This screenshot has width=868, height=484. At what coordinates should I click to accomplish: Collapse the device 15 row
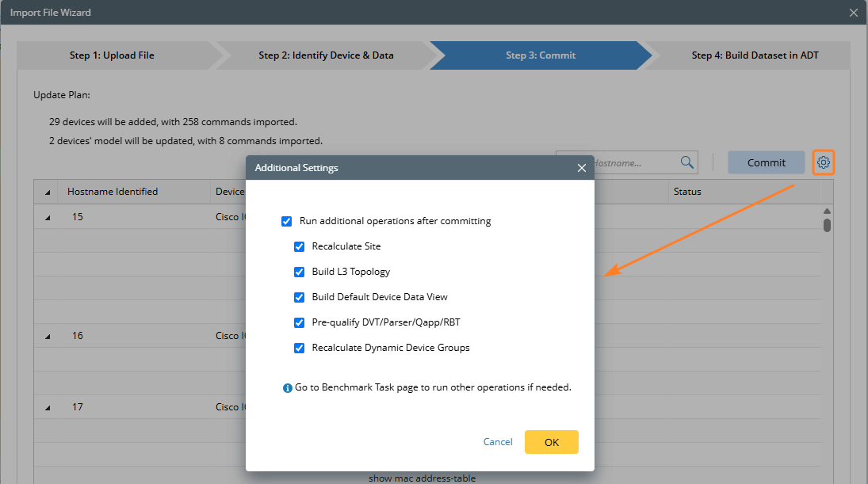[x=48, y=218]
